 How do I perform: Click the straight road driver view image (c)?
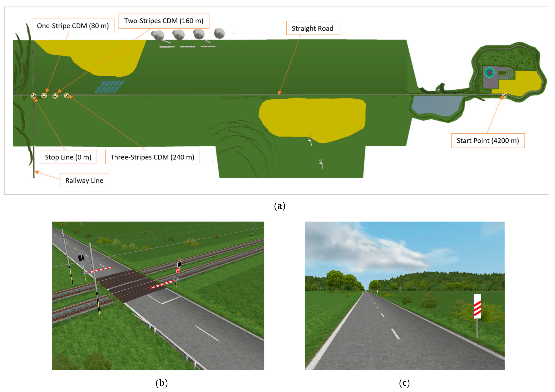pos(404,296)
